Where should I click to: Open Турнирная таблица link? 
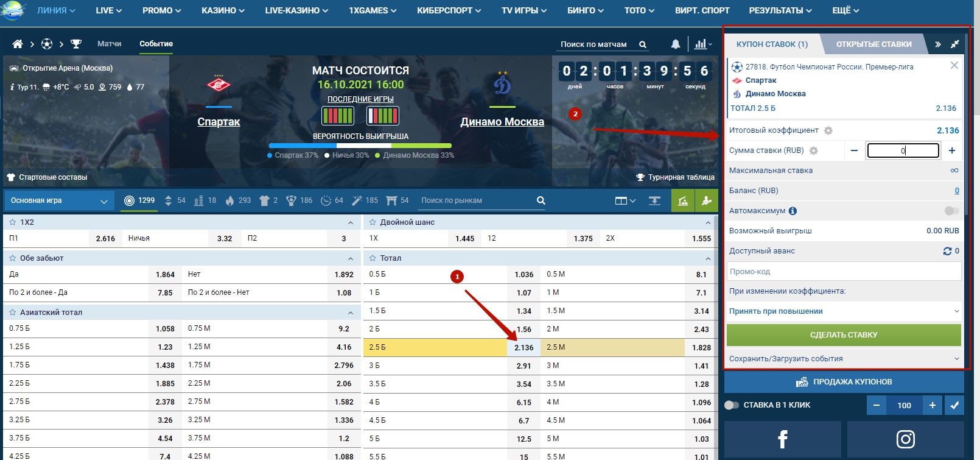pos(675,177)
